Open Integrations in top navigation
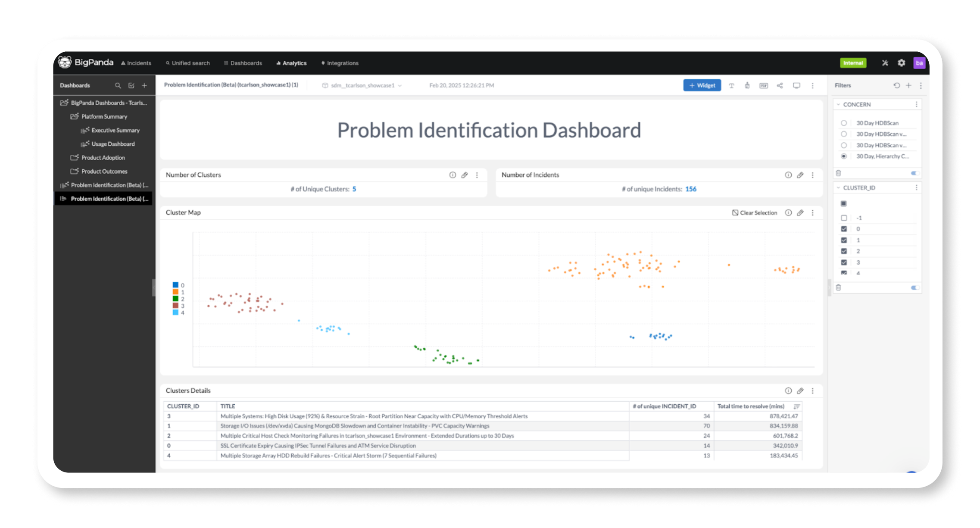The height and width of the screenshot is (528, 980). [340, 63]
